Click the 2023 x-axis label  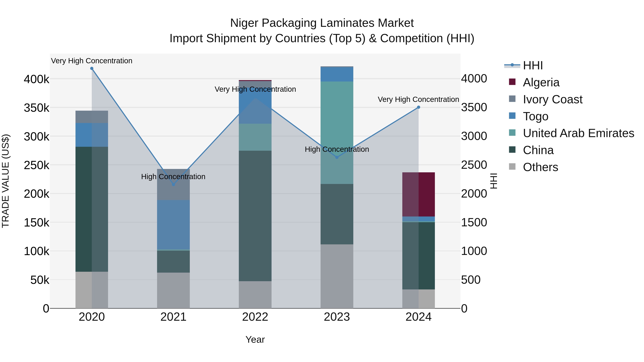pos(337,317)
